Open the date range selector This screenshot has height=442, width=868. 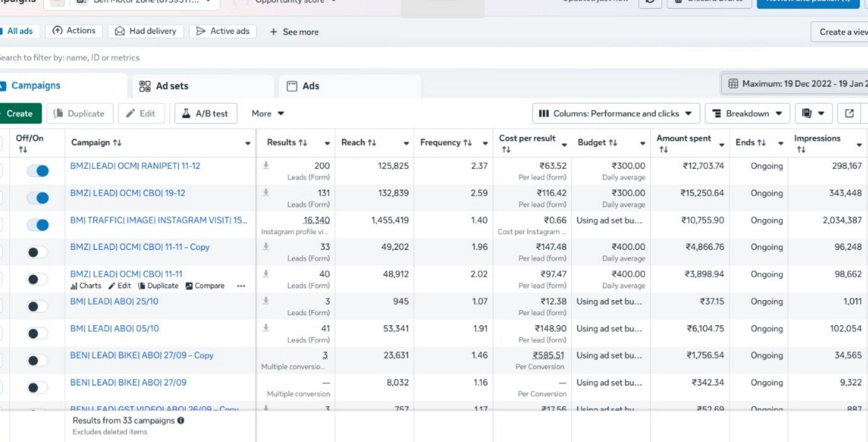(797, 84)
